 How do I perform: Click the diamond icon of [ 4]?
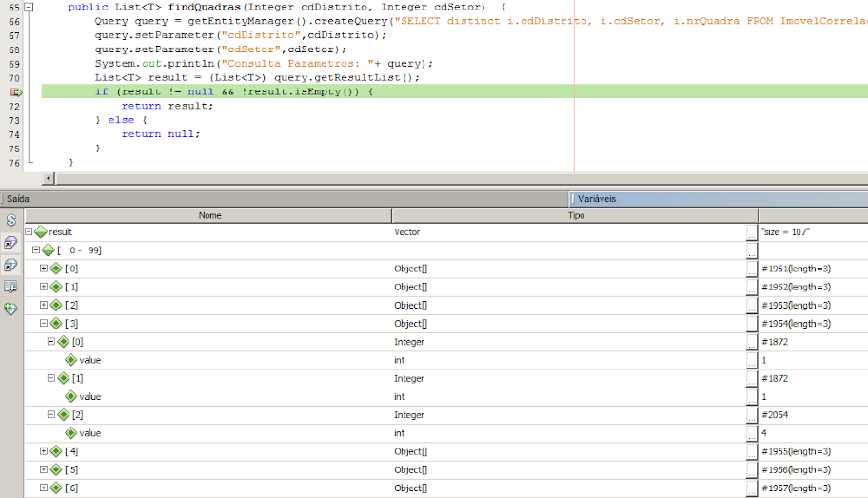(56, 451)
